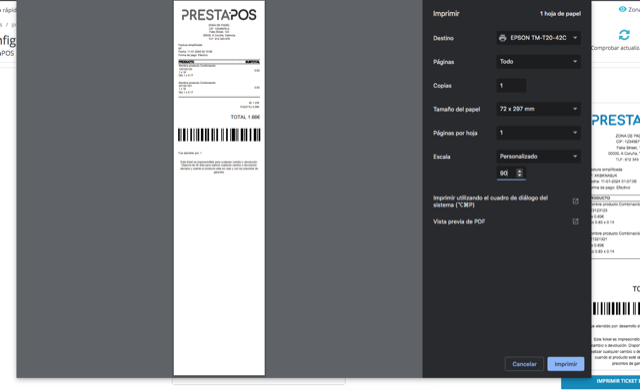The height and width of the screenshot is (390, 640).
Task: Click the external link icon beside Vista previa de PDF
Action: click(x=576, y=222)
